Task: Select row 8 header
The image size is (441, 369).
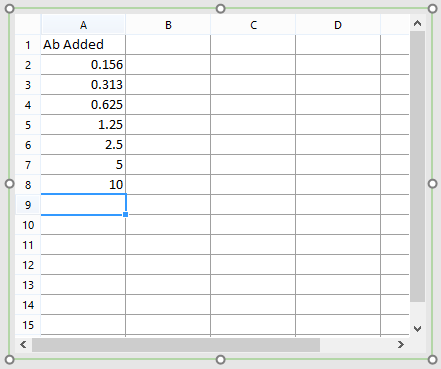Action: click(x=28, y=185)
